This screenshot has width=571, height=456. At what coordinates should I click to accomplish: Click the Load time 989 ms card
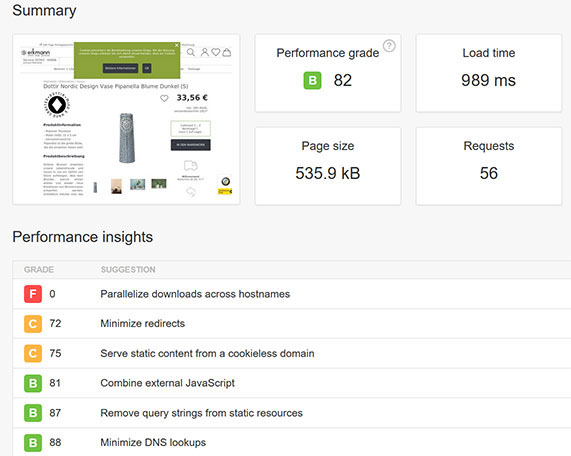click(489, 73)
